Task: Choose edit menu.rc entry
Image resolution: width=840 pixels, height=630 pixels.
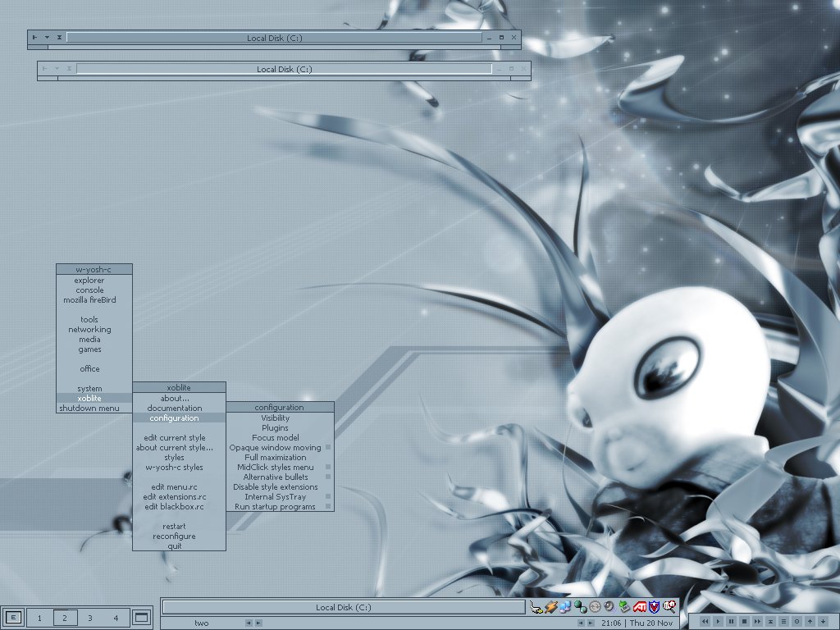Action: pos(179,487)
